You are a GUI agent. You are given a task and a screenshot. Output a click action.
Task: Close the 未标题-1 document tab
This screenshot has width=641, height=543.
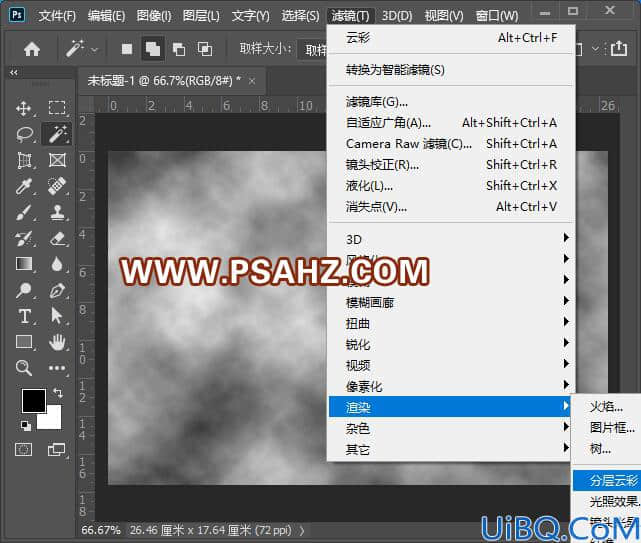coord(252,81)
